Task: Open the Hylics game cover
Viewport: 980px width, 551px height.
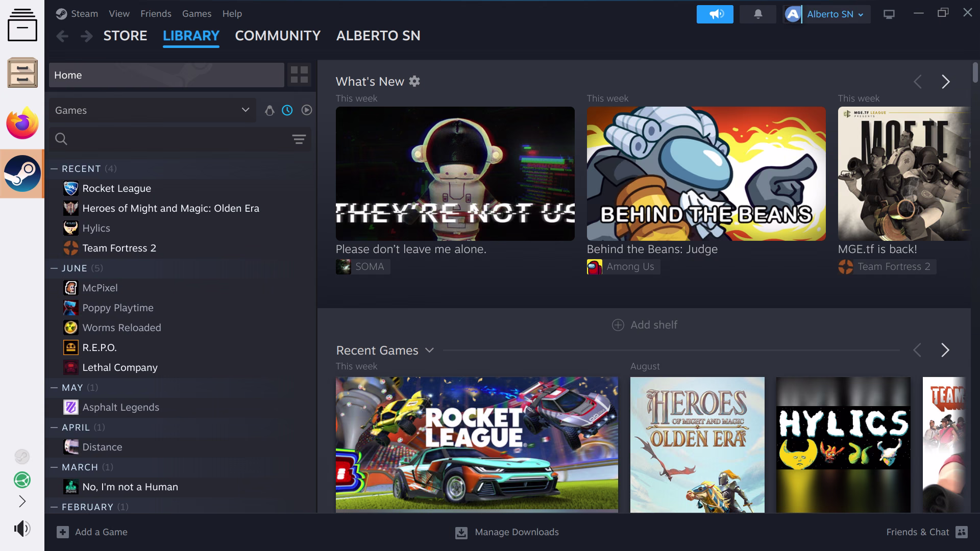Action: point(843,444)
